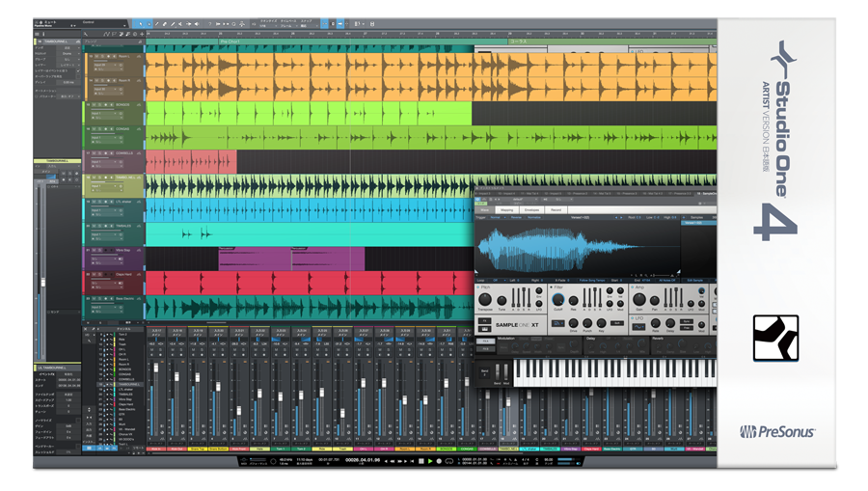Image resolution: width=868 pixels, height=491 pixels.
Task: Click Follow Song Tempo button
Action: point(592,280)
